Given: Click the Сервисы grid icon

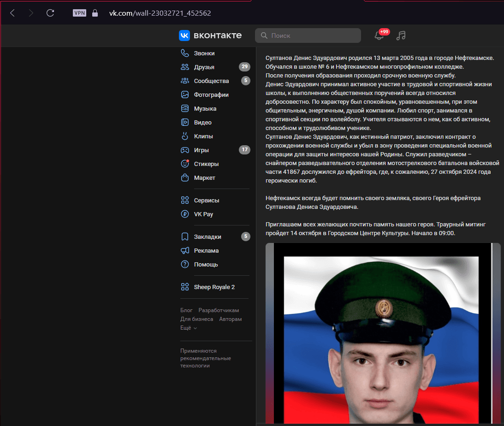Looking at the screenshot, I should tap(185, 200).
